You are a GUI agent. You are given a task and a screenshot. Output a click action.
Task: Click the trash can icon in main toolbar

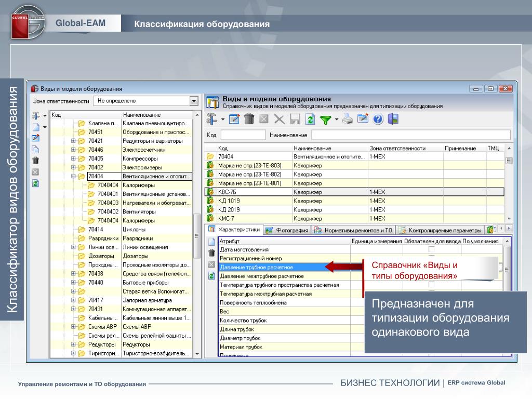point(249,119)
